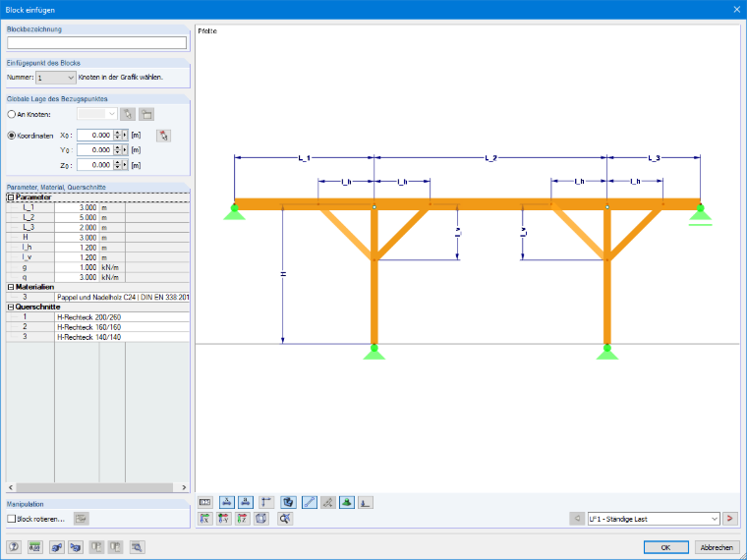Click the q value 3.000 kN/m cell
Screen dimensions: 747x560
point(77,278)
